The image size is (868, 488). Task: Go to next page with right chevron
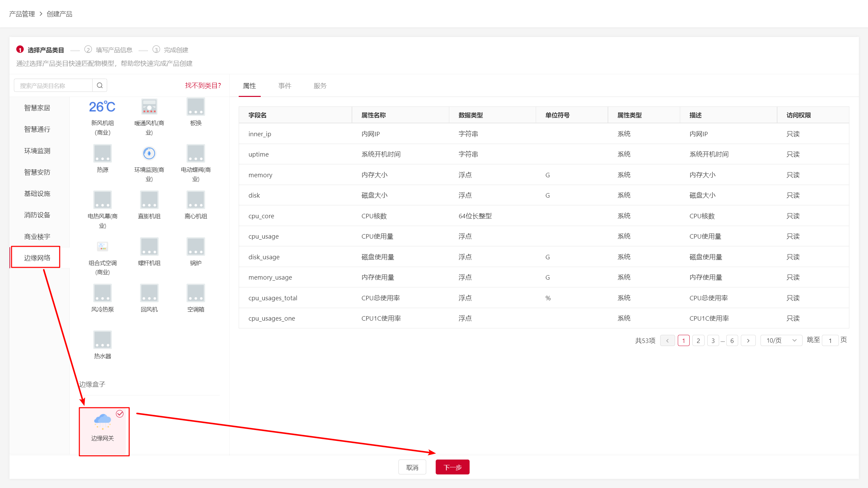point(748,341)
